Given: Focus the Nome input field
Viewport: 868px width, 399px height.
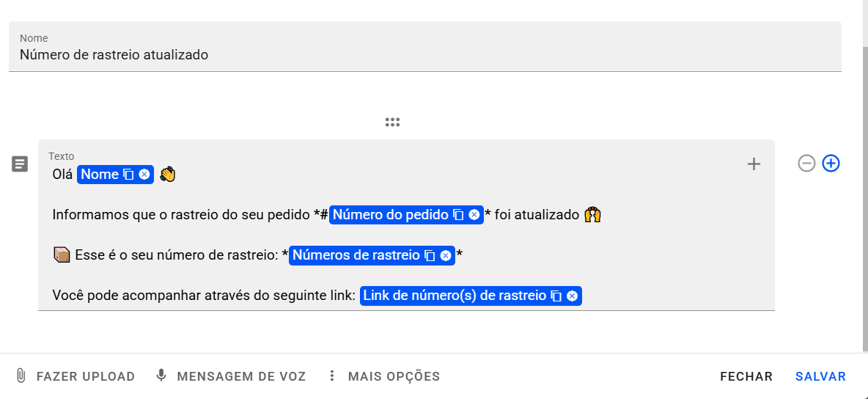Looking at the screenshot, I should (425, 55).
